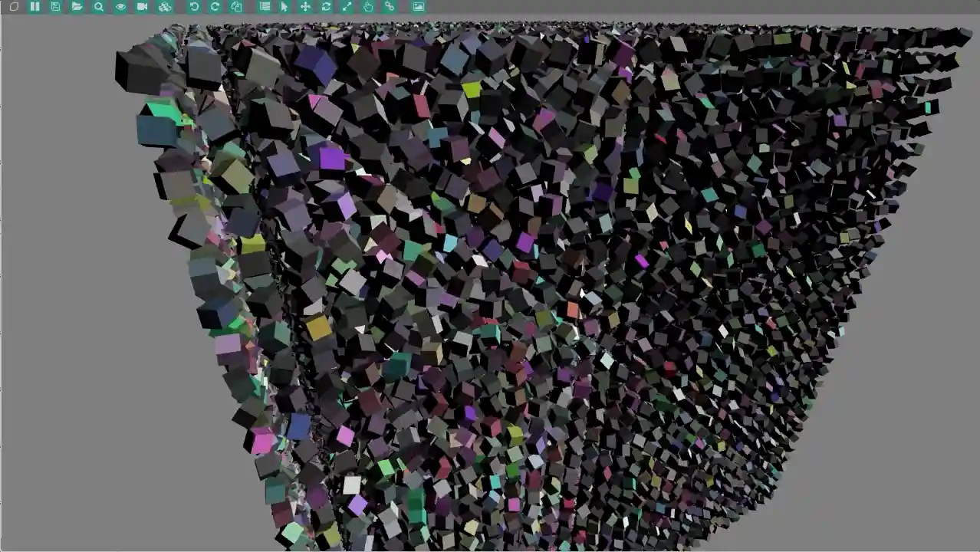This screenshot has height=552, width=980.
Task: Select the Scale tool with diagonal arrows
Action: (x=346, y=7)
